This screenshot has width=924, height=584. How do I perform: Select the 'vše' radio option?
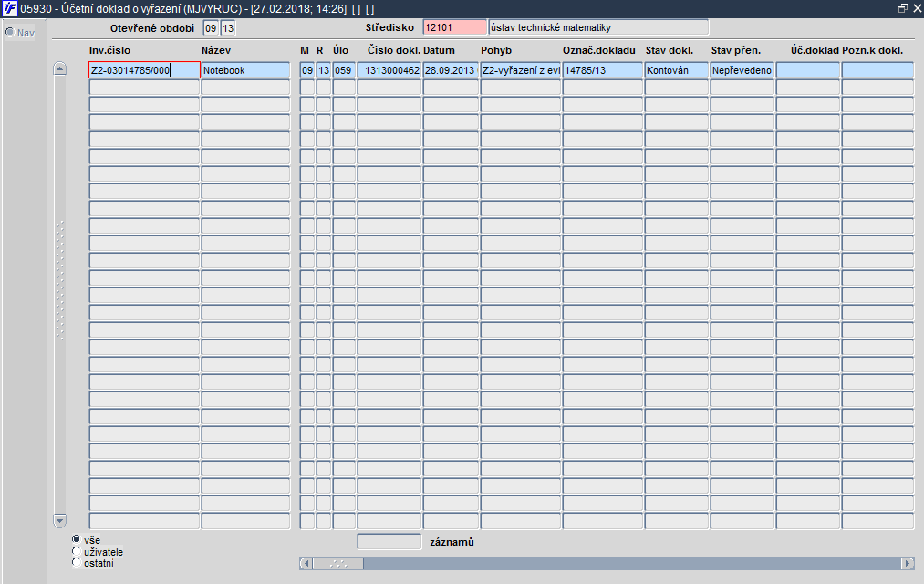pos(76,539)
